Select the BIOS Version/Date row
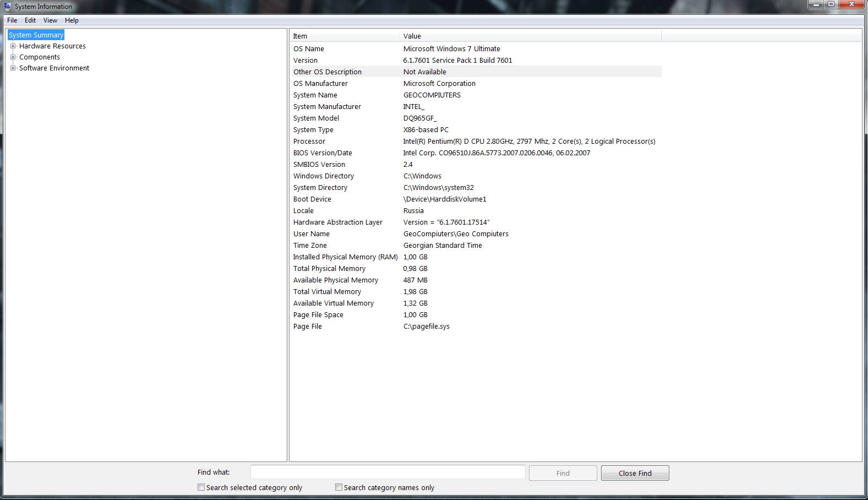Viewport: 868px width, 500px height. [x=476, y=153]
